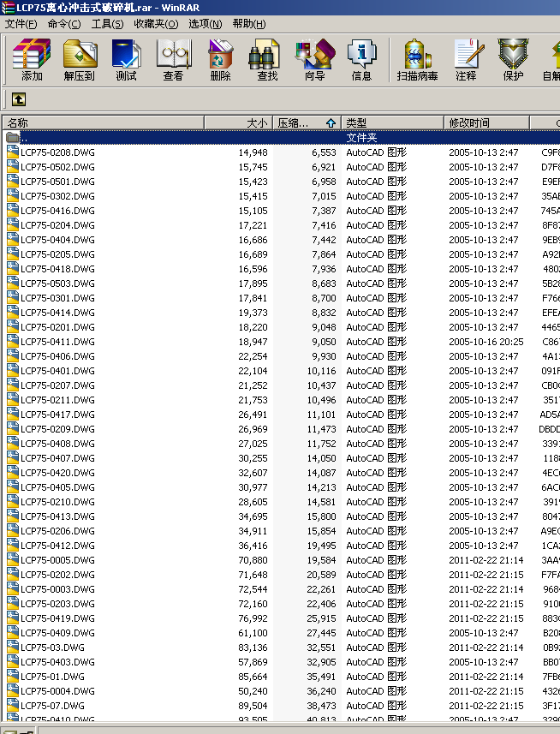The height and width of the screenshot is (734, 560).
Task: Sort by Name (名称) column header
Action: 104,123
